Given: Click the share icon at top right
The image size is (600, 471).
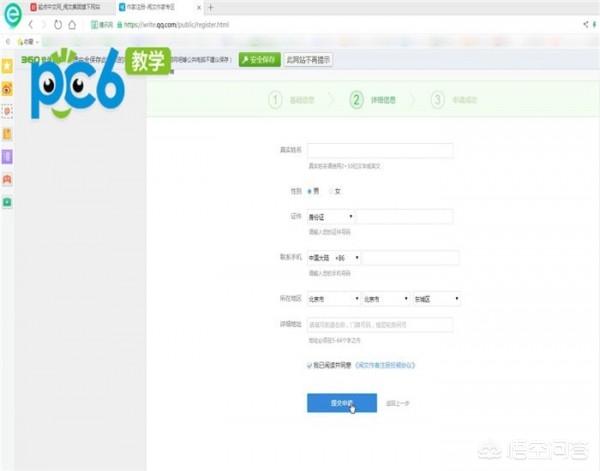Looking at the screenshot, I should coord(583,24).
